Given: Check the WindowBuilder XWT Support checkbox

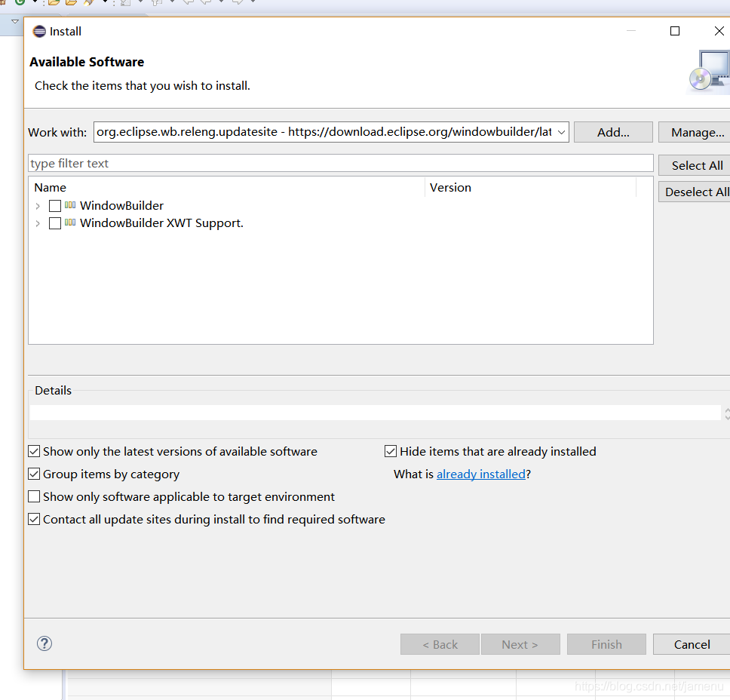Looking at the screenshot, I should [x=55, y=223].
